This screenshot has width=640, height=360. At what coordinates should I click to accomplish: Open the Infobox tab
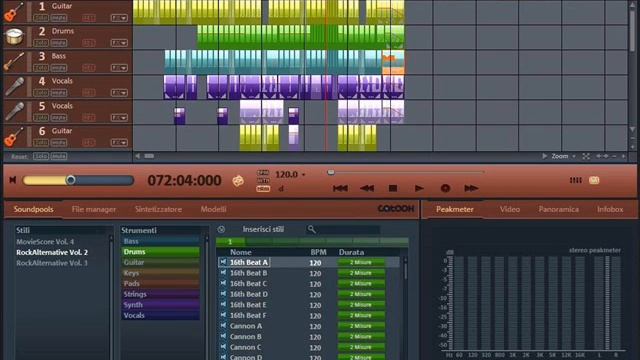[610, 209]
